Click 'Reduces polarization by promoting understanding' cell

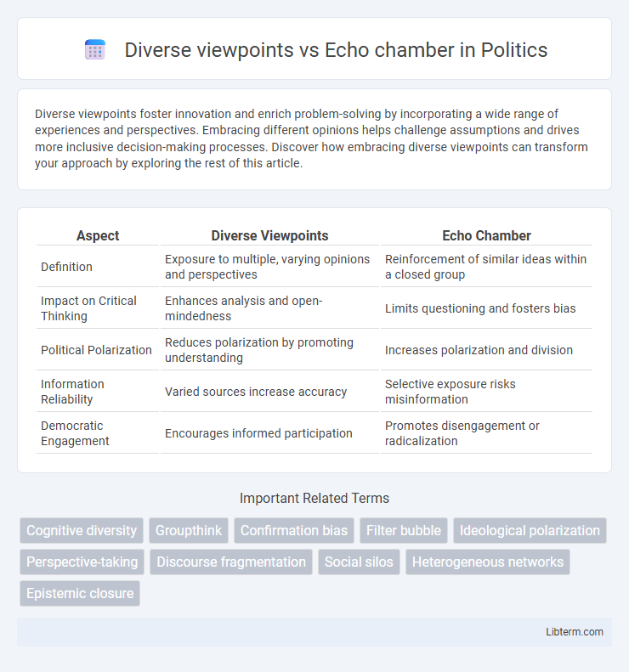[x=269, y=350]
